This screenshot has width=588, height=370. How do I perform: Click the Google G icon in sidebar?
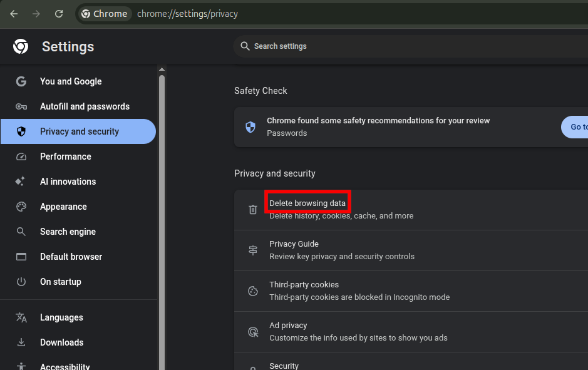tap(21, 81)
